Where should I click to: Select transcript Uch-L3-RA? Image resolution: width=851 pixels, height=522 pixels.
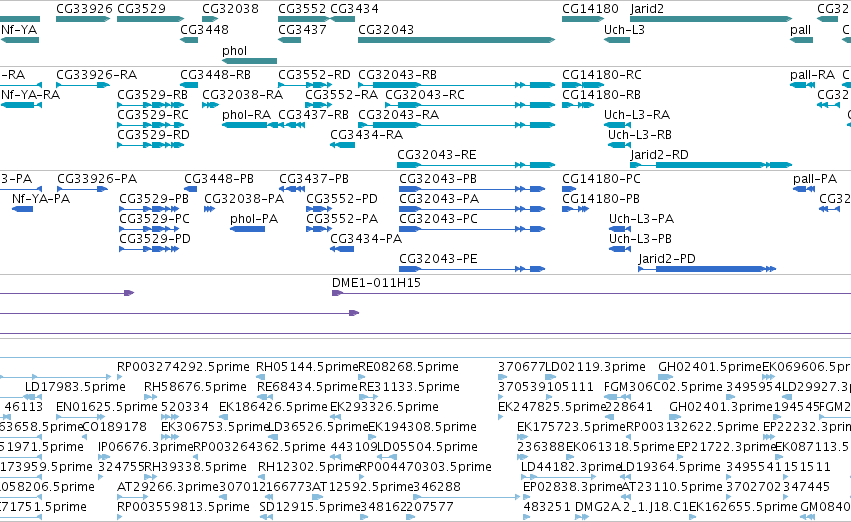[x=637, y=114]
